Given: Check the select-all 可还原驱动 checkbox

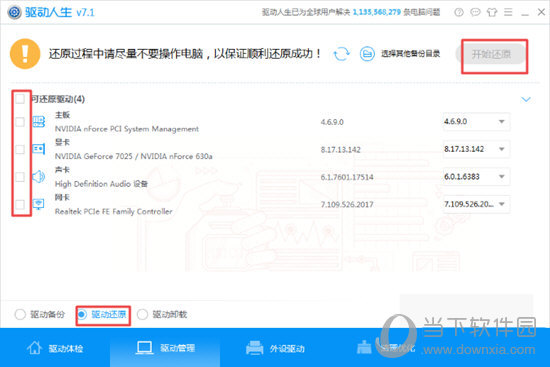Looking at the screenshot, I should 20,99.
